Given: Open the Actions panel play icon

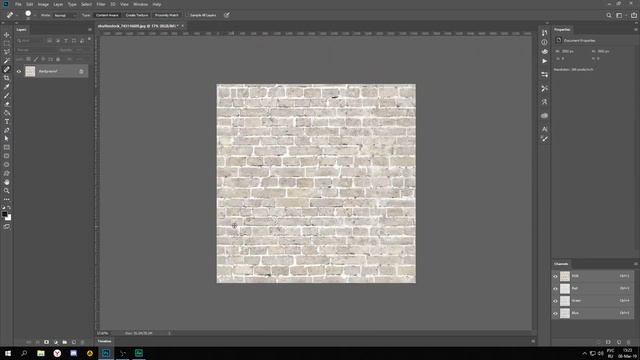Looking at the screenshot, I should pyautogui.click(x=544, y=61).
